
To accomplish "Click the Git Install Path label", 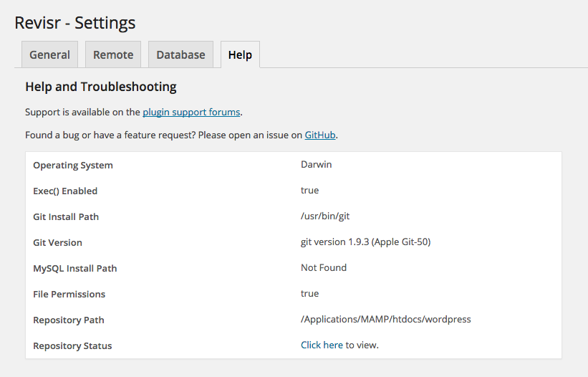I will (66, 216).
